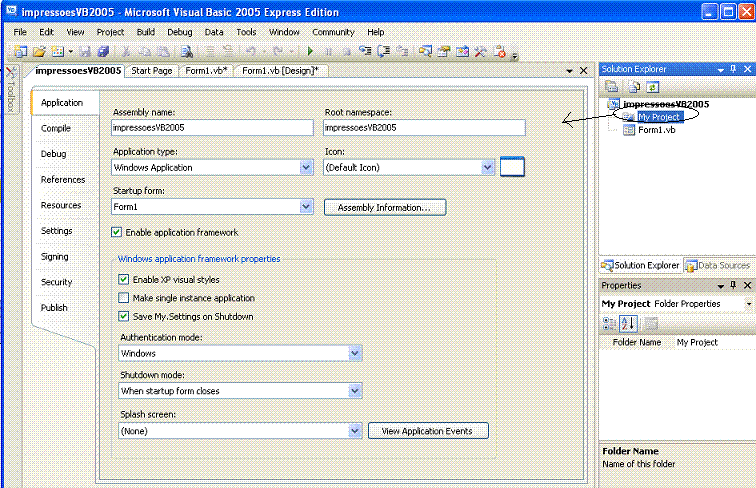Open Solution Explorer from the toolbar icon
The height and width of the screenshot is (488, 756).
tap(425, 51)
